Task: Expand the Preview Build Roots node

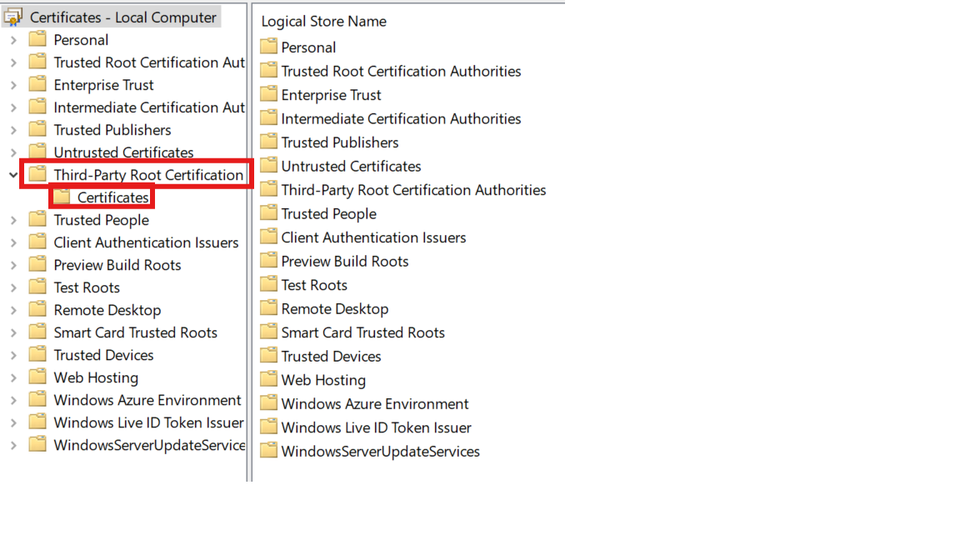Action: (13, 265)
